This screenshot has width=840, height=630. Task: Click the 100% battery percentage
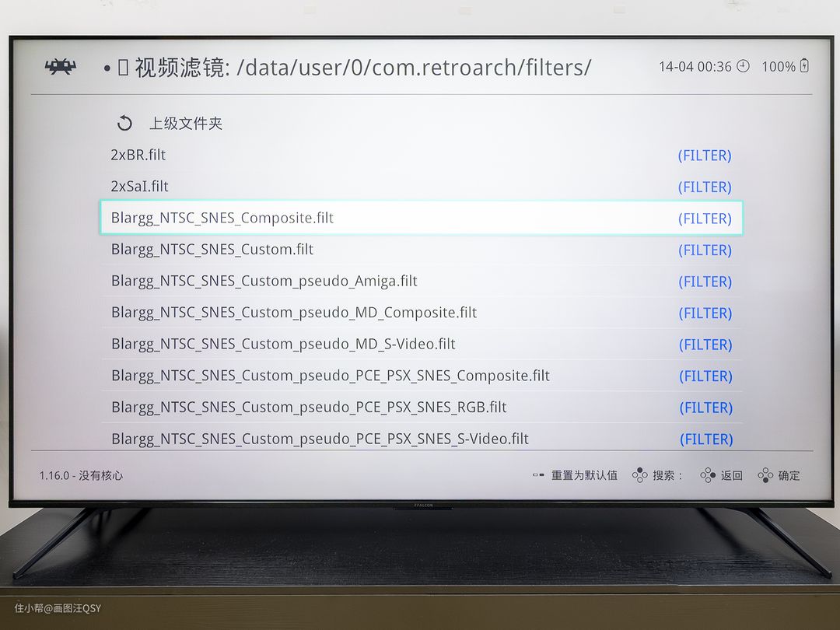779,66
